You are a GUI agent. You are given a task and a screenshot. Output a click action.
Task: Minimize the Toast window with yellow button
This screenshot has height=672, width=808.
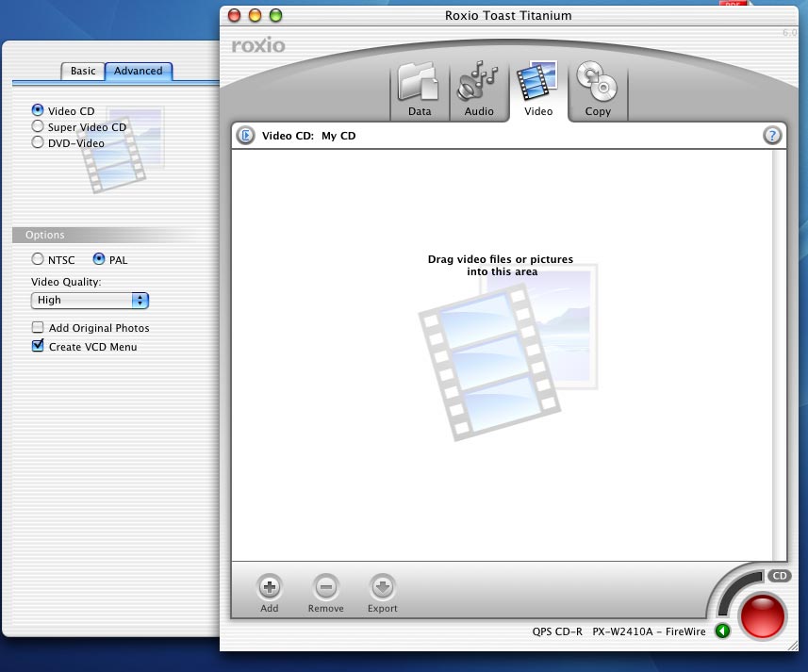point(256,15)
